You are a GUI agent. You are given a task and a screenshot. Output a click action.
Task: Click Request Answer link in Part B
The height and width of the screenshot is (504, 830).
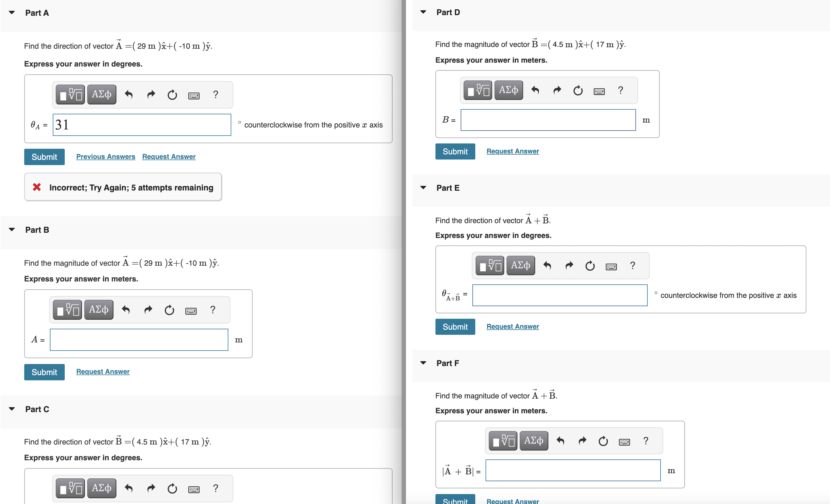pos(103,372)
